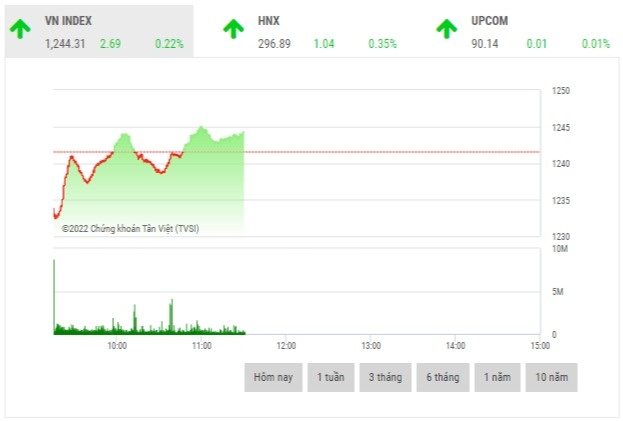623x421 pixels.
Task: Click the green up arrow beside UPCOM
Action: (447, 29)
